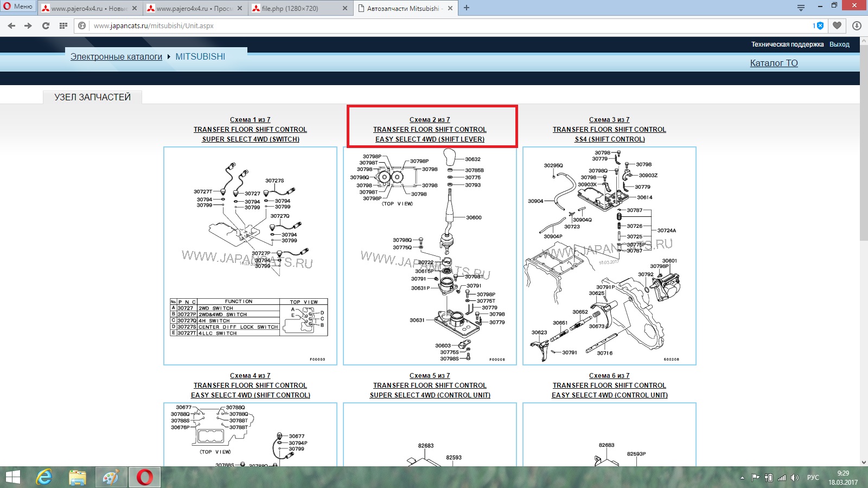868x488 pixels.
Task: Click the ad blocker shield icon
Action: click(819, 25)
